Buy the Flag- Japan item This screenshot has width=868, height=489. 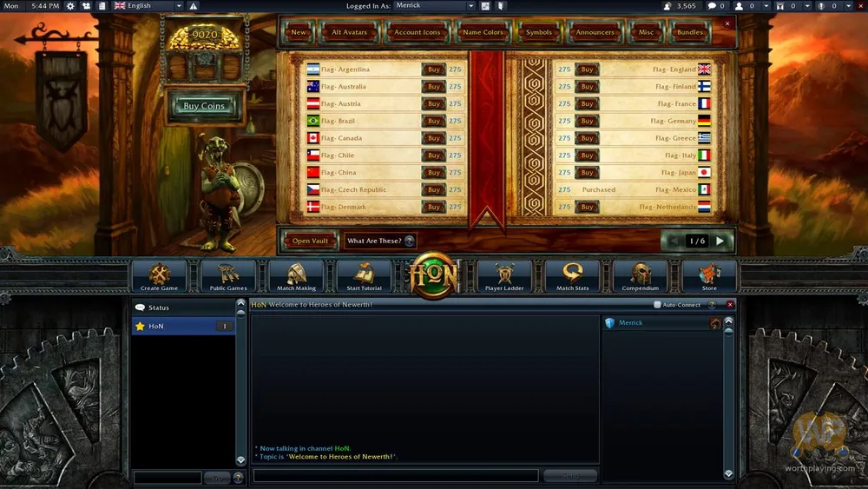point(587,172)
